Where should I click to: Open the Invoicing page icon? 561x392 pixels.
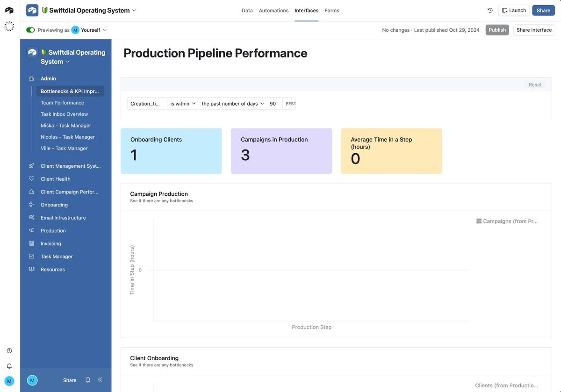[x=32, y=243]
